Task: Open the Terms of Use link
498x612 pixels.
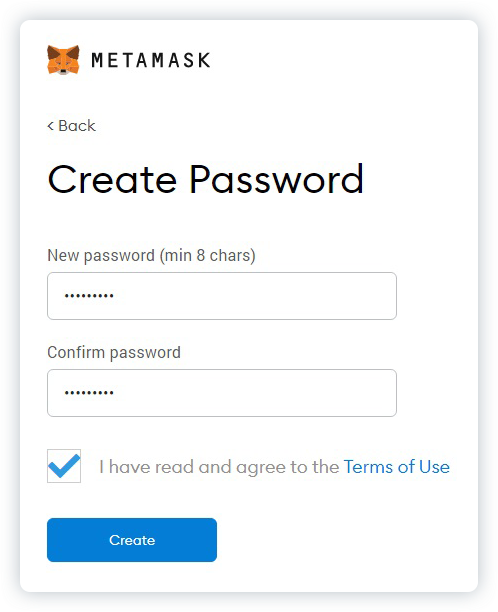Action: 397,467
